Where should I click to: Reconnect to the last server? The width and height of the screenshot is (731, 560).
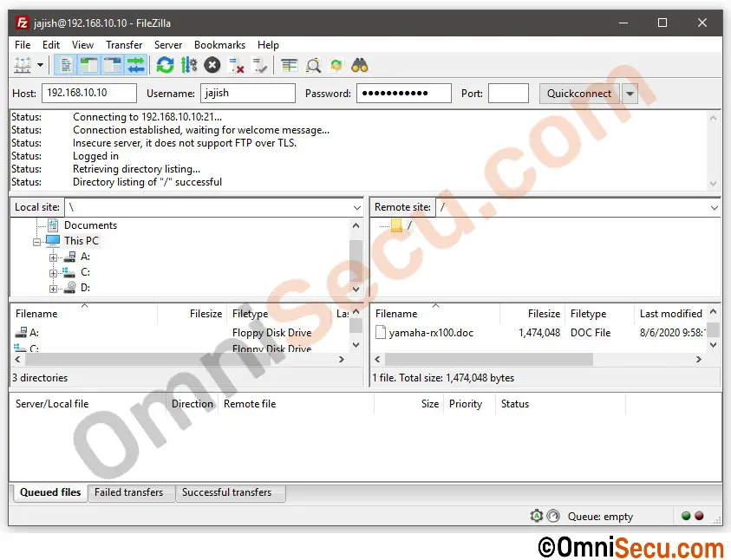[x=259, y=65]
